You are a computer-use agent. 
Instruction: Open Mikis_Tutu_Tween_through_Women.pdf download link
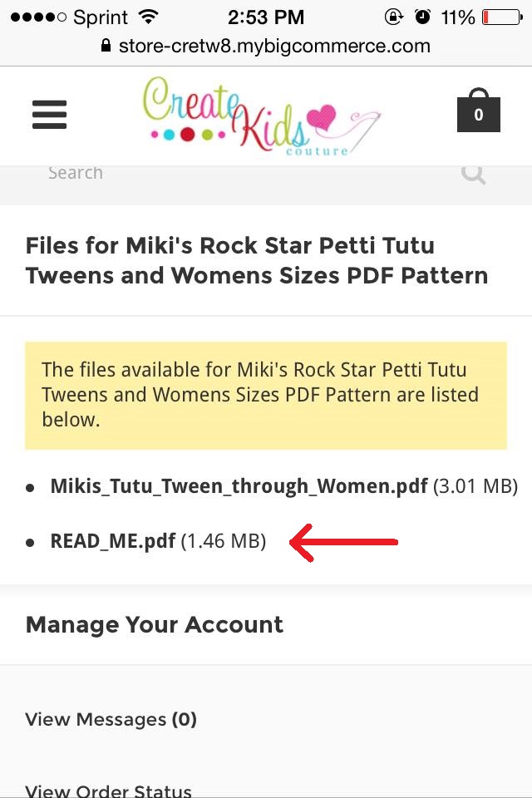click(x=238, y=485)
